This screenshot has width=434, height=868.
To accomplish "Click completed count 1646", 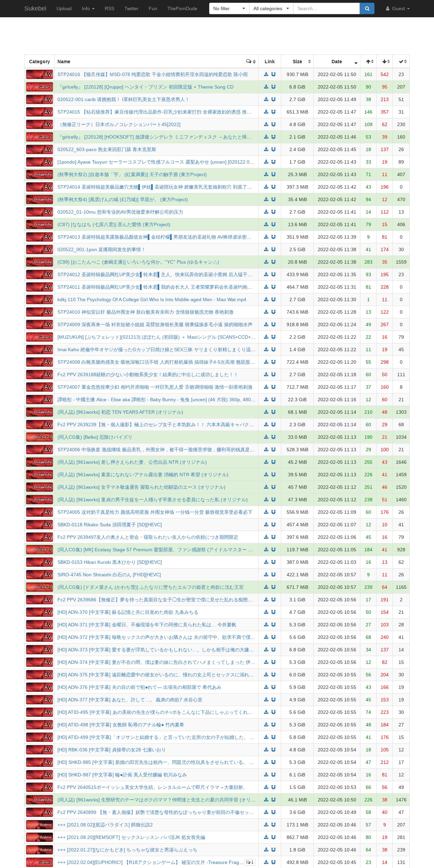I will point(401,462).
